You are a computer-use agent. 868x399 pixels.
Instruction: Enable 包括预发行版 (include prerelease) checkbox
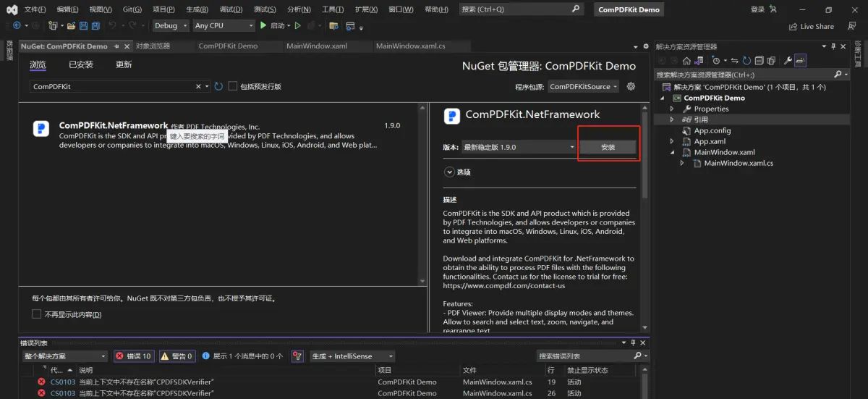pos(233,86)
